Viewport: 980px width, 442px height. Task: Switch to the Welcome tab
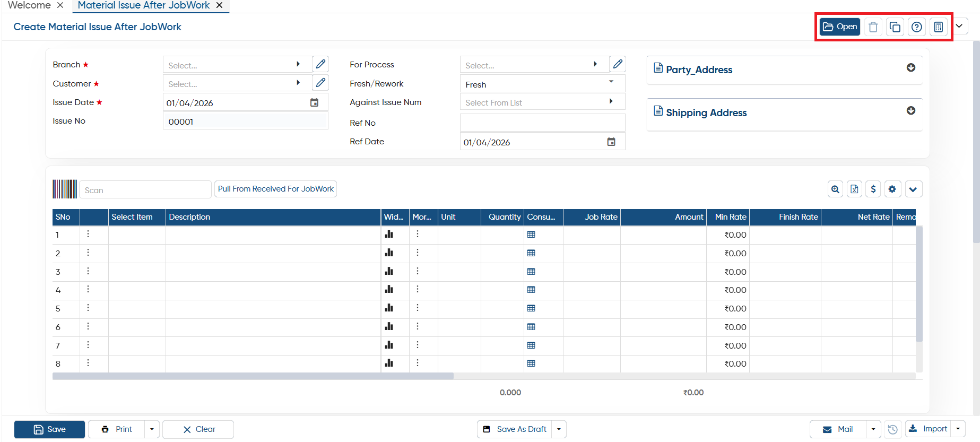(29, 5)
